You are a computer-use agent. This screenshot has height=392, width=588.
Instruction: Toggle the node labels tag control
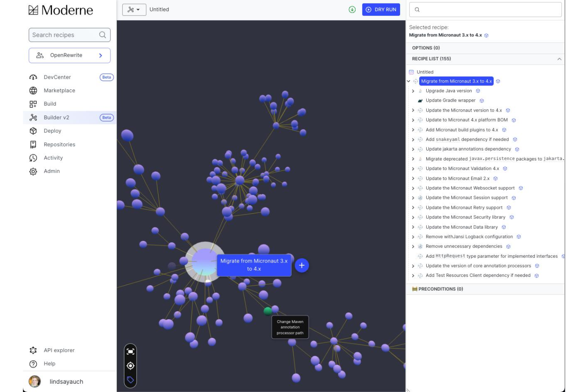click(x=130, y=380)
